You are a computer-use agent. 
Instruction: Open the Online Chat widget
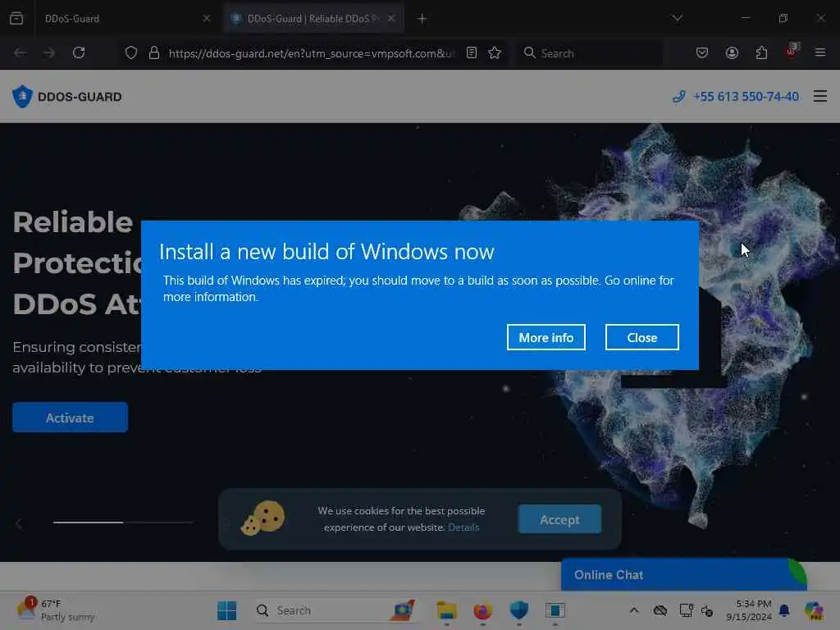(x=683, y=575)
